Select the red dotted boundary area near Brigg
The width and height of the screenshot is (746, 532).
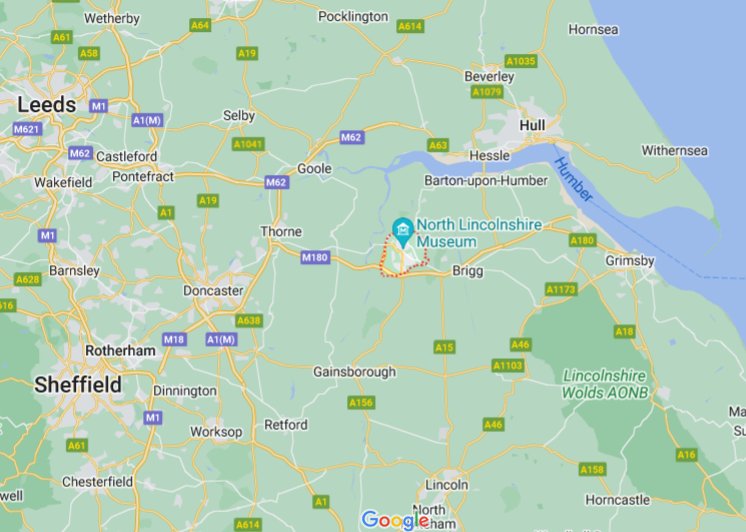(404, 255)
